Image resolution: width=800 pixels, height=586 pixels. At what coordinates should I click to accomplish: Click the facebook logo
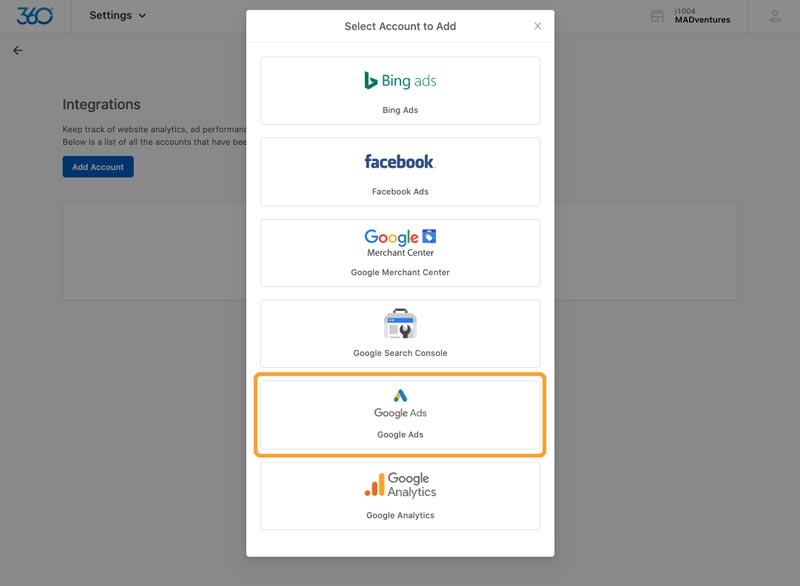[x=399, y=162]
